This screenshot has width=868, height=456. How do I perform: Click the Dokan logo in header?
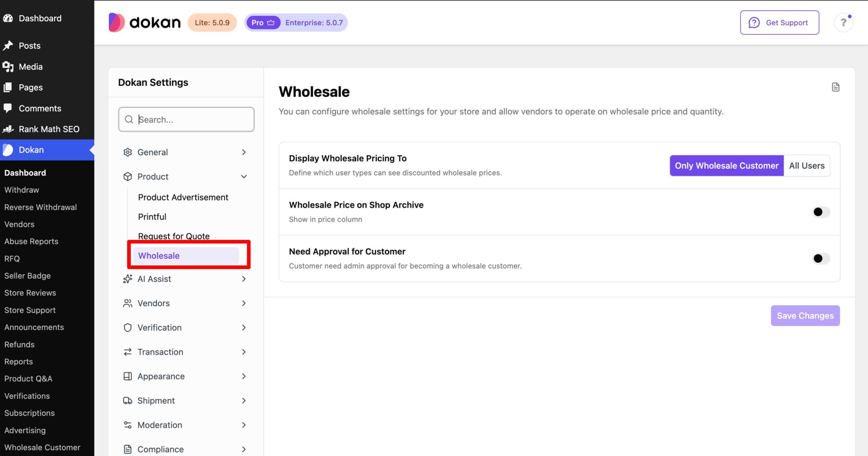(x=144, y=22)
